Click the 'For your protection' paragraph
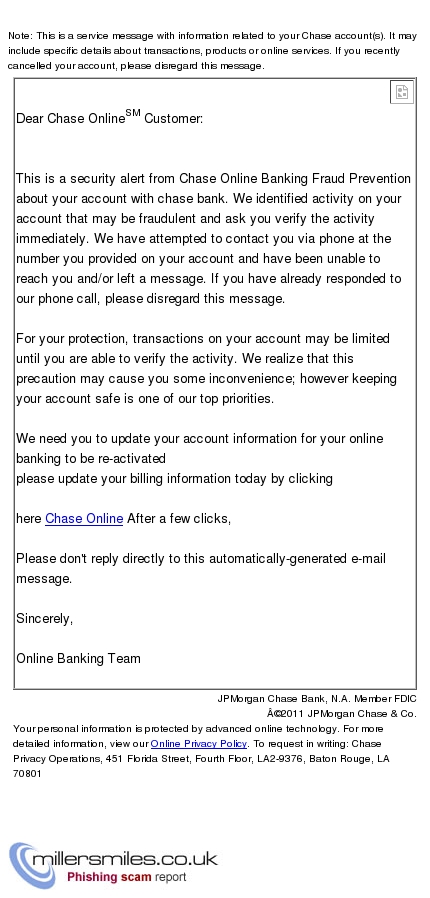 tap(206, 368)
